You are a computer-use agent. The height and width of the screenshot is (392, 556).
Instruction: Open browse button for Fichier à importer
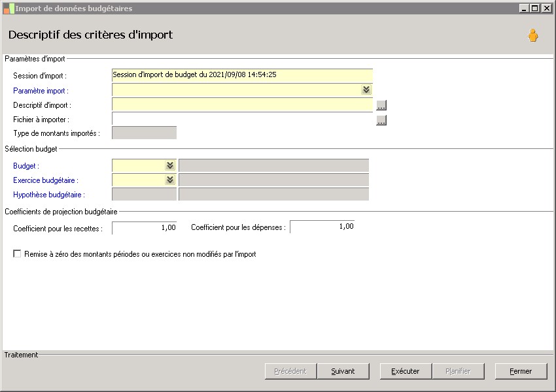(x=381, y=120)
